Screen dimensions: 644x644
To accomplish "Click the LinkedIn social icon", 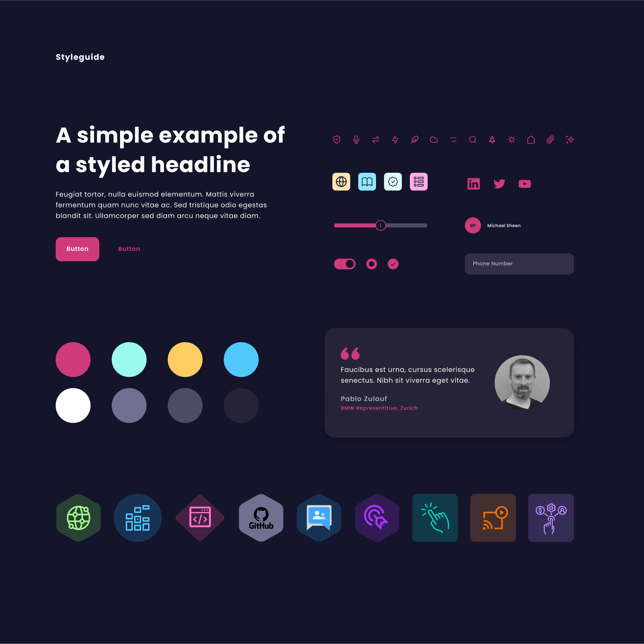I will point(474,184).
